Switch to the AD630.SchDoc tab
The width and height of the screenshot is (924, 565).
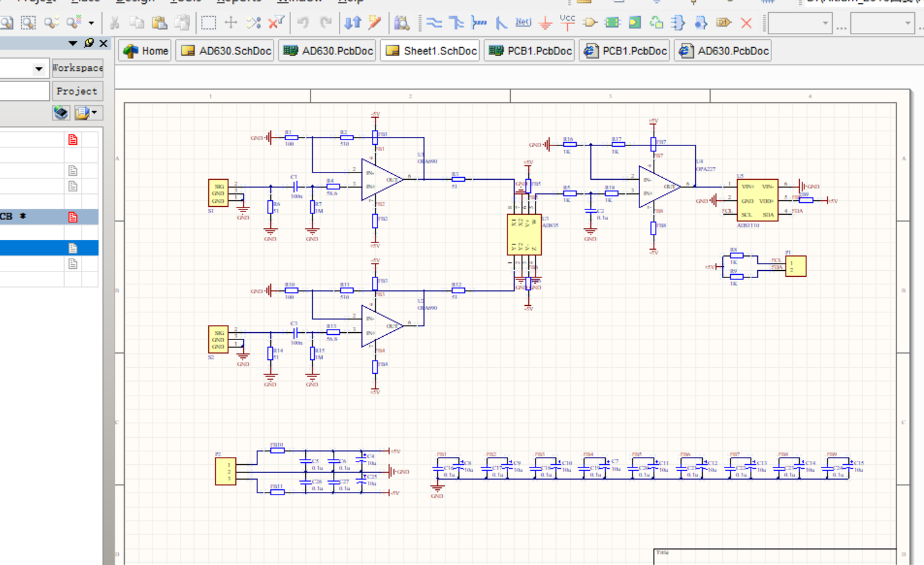tap(226, 50)
